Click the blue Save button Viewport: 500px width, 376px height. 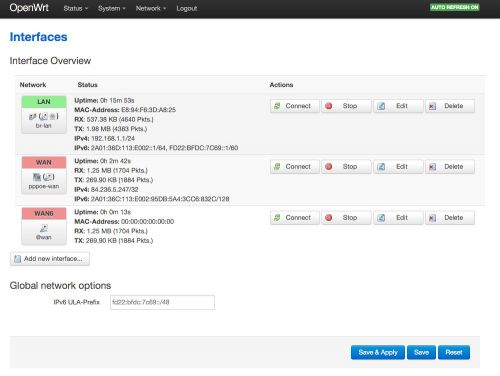click(421, 352)
